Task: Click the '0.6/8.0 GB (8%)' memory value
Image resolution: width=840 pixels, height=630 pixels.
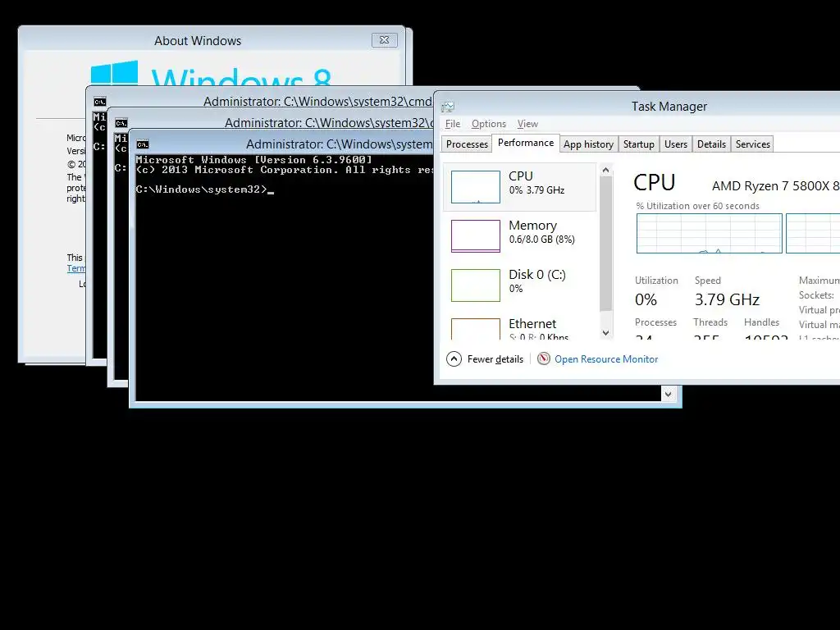Action: tap(541, 240)
